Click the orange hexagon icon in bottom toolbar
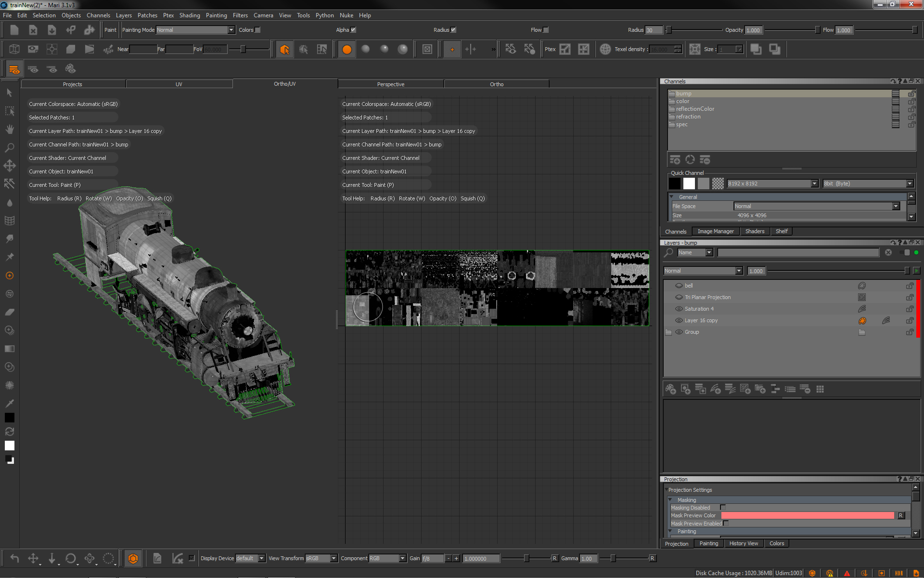Viewport: 924px width, 578px height. point(133,558)
